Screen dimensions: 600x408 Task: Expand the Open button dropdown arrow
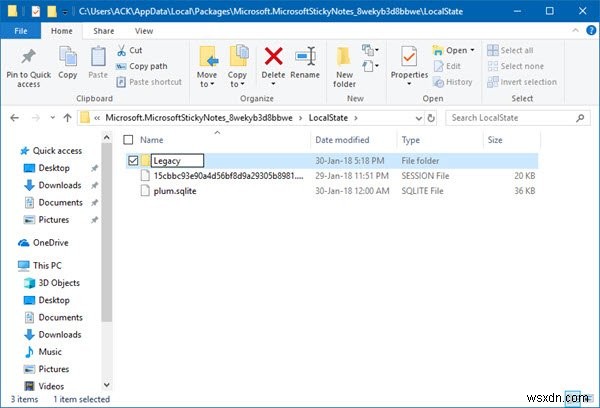473,50
